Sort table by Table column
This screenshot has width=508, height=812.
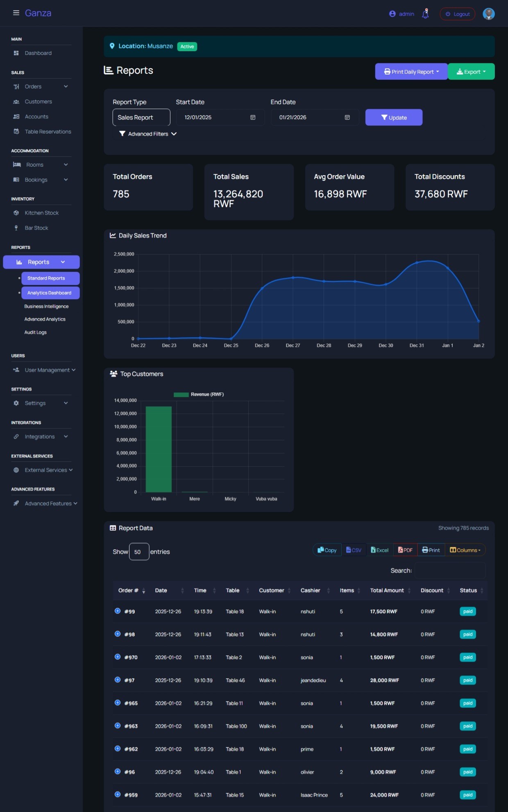tap(237, 591)
